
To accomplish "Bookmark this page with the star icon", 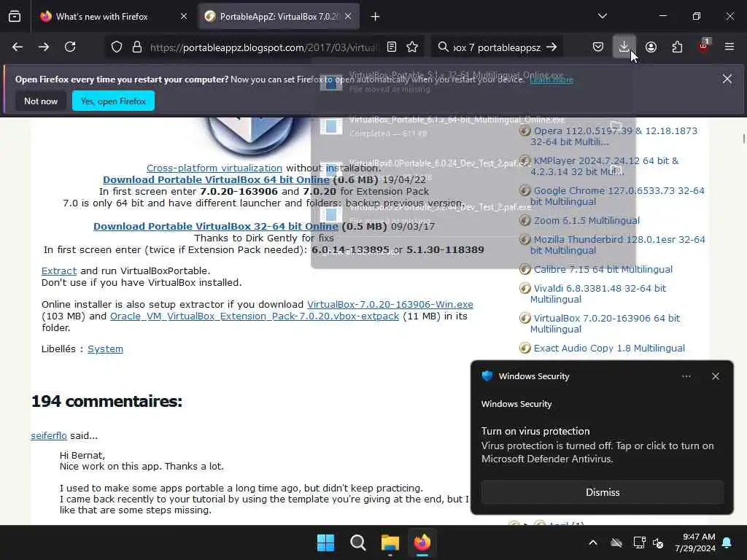I will (x=413, y=47).
